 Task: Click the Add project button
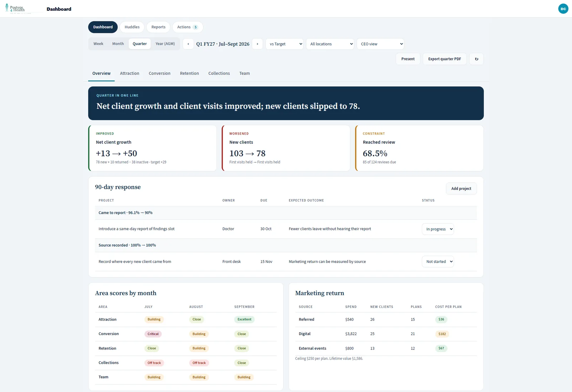(x=461, y=189)
